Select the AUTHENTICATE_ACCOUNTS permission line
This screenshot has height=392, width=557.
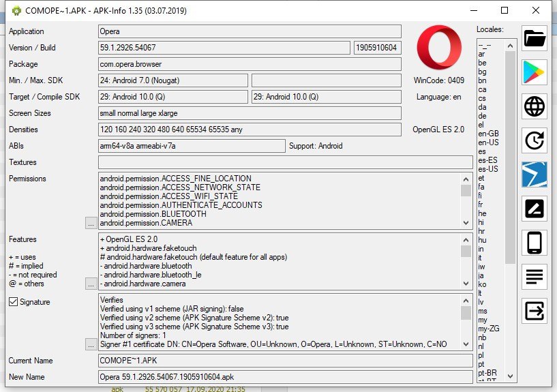click(181, 205)
